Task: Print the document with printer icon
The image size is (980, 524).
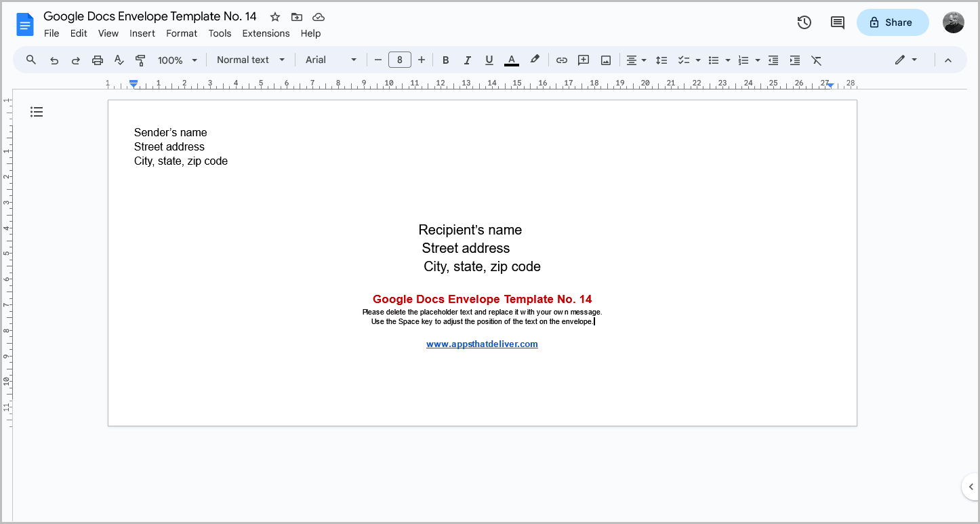Action: (x=98, y=60)
